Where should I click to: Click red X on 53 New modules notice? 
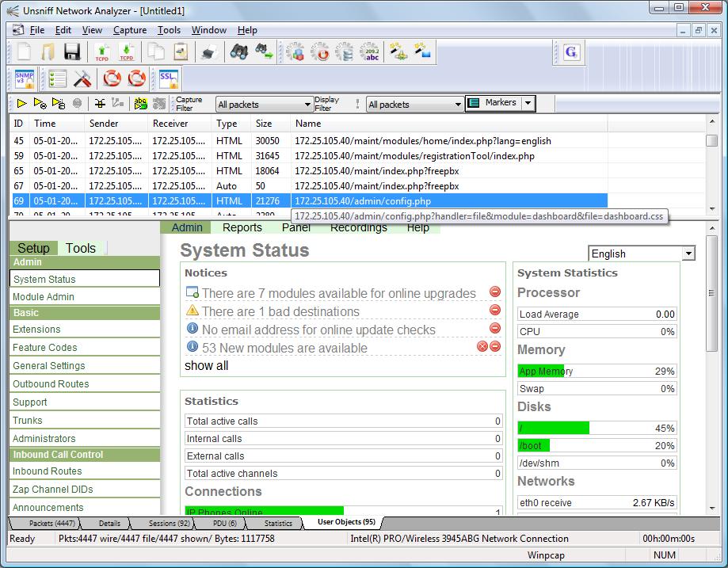tap(482, 346)
